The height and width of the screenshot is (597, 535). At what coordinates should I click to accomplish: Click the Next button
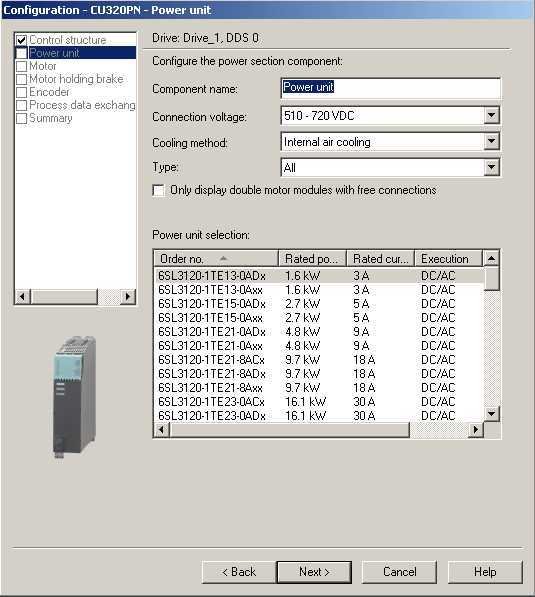click(x=314, y=572)
